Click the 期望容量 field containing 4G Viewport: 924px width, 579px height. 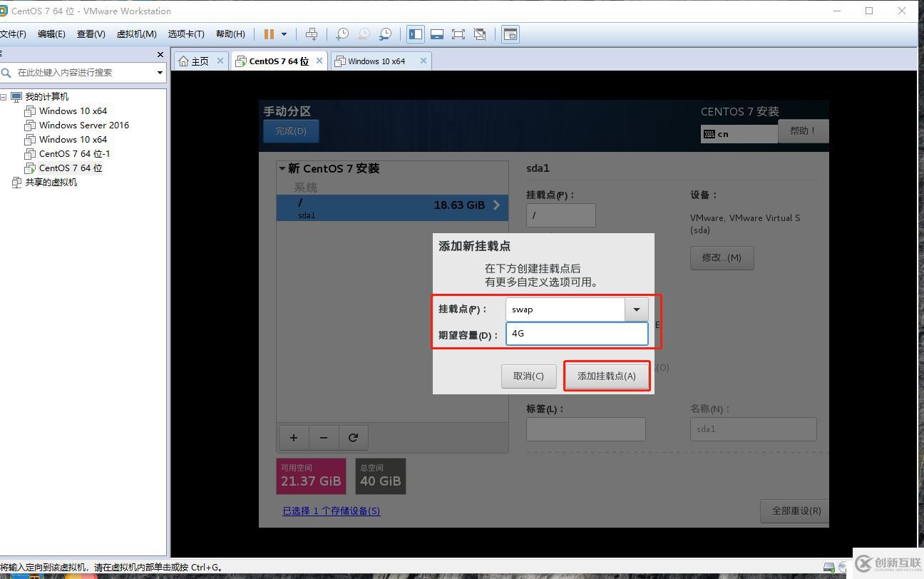click(x=577, y=334)
